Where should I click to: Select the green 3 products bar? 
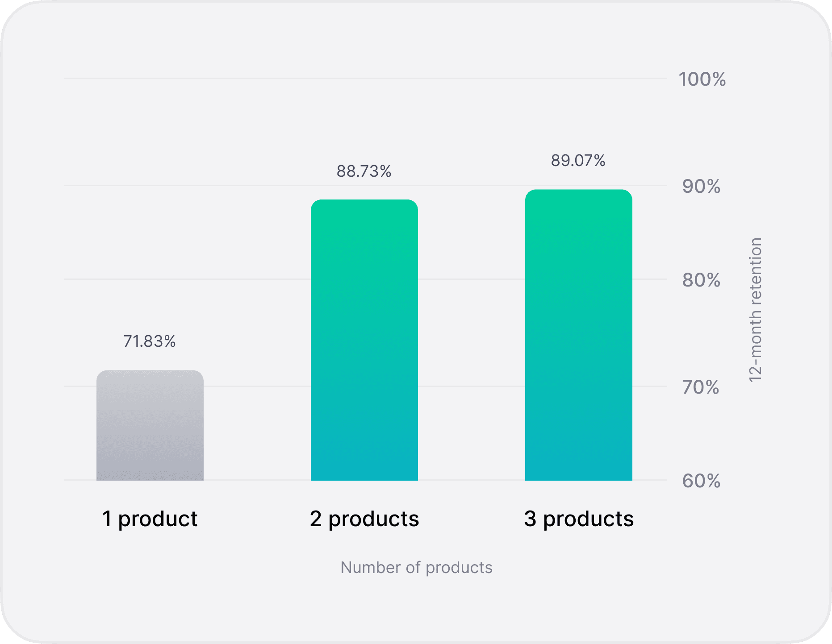click(x=579, y=335)
